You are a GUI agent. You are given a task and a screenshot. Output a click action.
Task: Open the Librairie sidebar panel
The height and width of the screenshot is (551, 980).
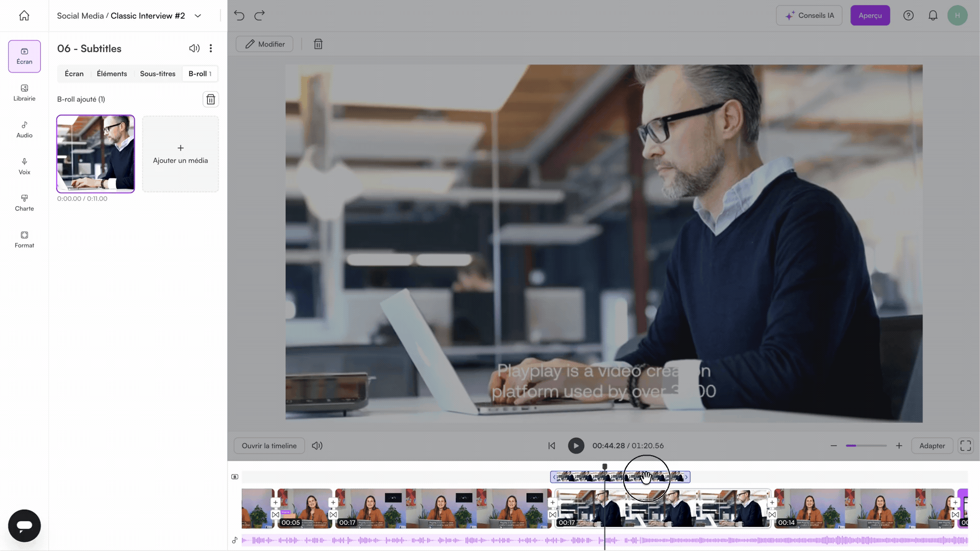24,93
